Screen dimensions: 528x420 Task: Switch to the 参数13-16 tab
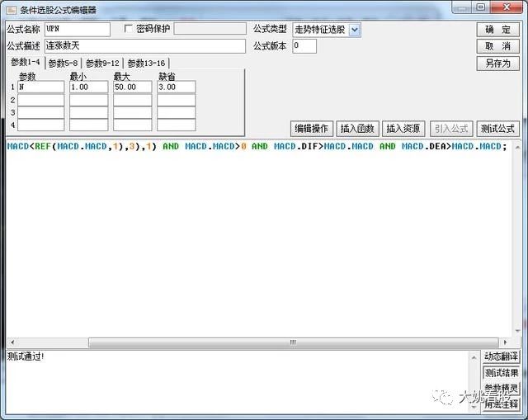point(146,64)
